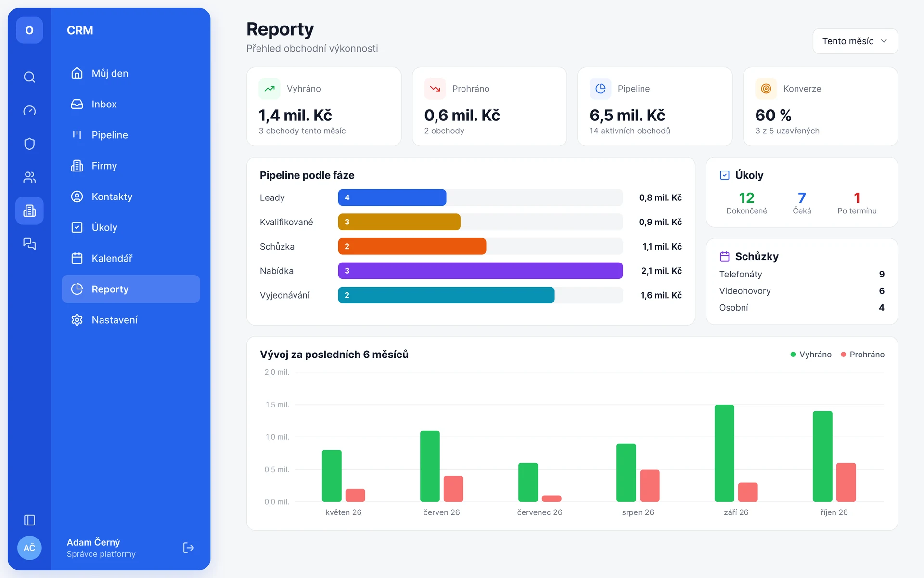Click the yellow Kvalifikované pipeline bar
The width and height of the screenshot is (924, 578).
tap(399, 222)
